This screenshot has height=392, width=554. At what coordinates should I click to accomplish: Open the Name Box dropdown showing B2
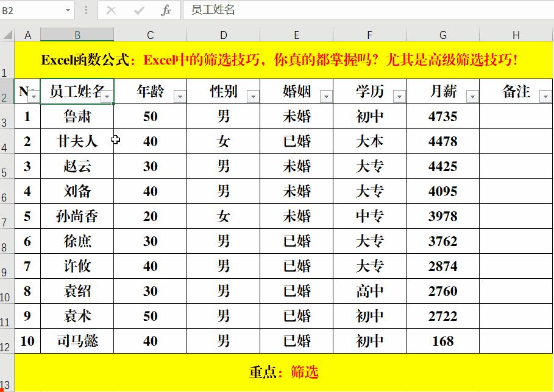(x=67, y=10)
